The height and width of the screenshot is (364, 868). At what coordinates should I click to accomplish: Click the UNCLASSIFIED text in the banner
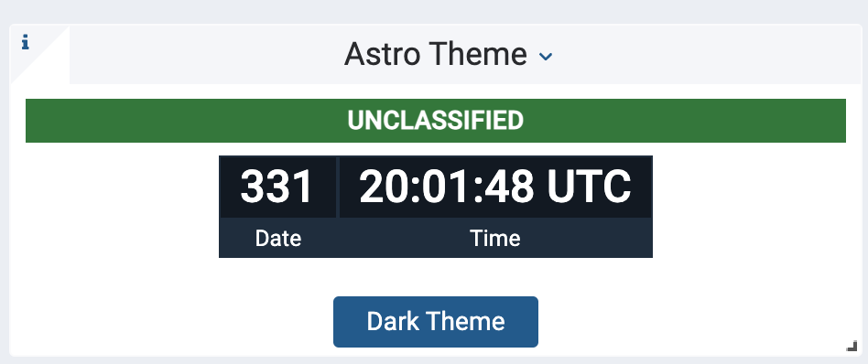coord(435,121)
